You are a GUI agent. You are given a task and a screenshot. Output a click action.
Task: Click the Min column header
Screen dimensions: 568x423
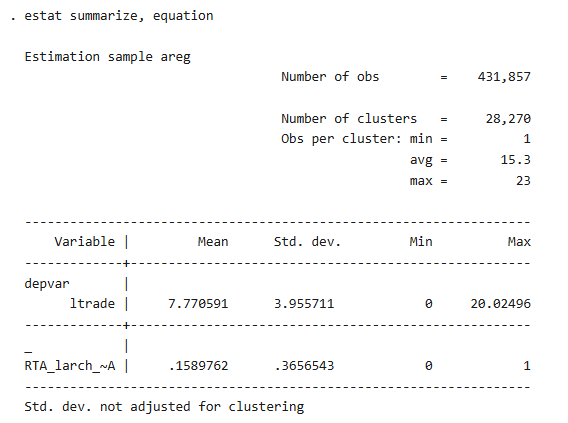tap(421, 242)
